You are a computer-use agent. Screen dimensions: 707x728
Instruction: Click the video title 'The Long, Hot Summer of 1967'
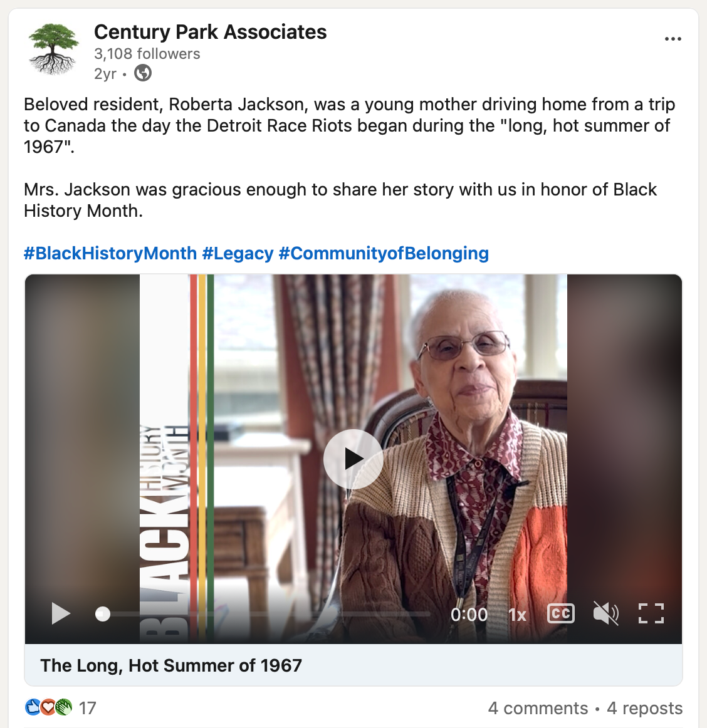(171, 665)
